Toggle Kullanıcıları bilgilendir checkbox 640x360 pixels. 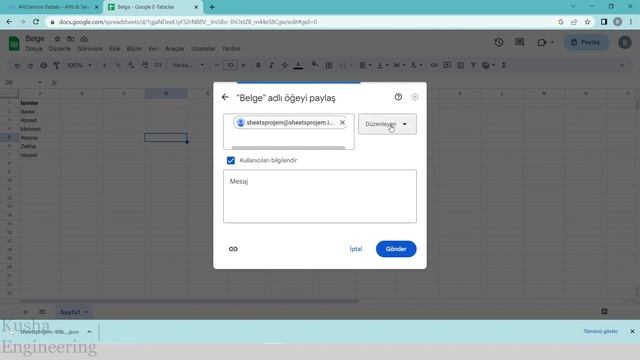tap(231, 160)
